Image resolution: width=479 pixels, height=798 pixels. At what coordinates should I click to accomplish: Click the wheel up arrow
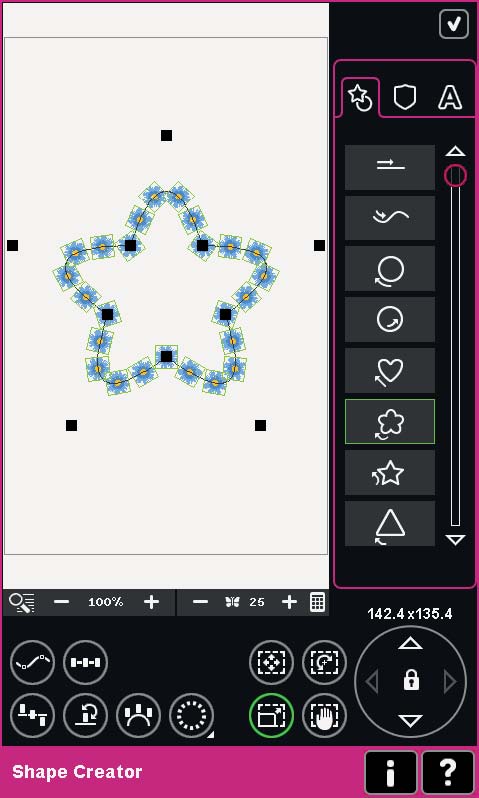tap(410, 644)
